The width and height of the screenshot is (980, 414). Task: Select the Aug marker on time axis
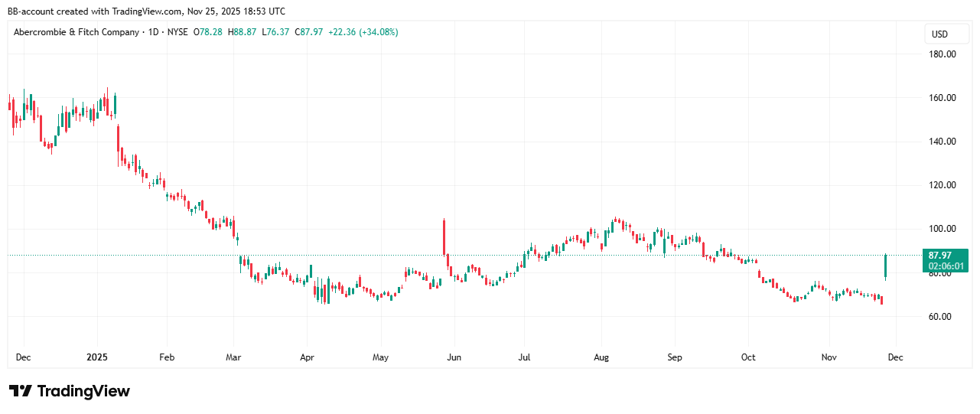601,357
